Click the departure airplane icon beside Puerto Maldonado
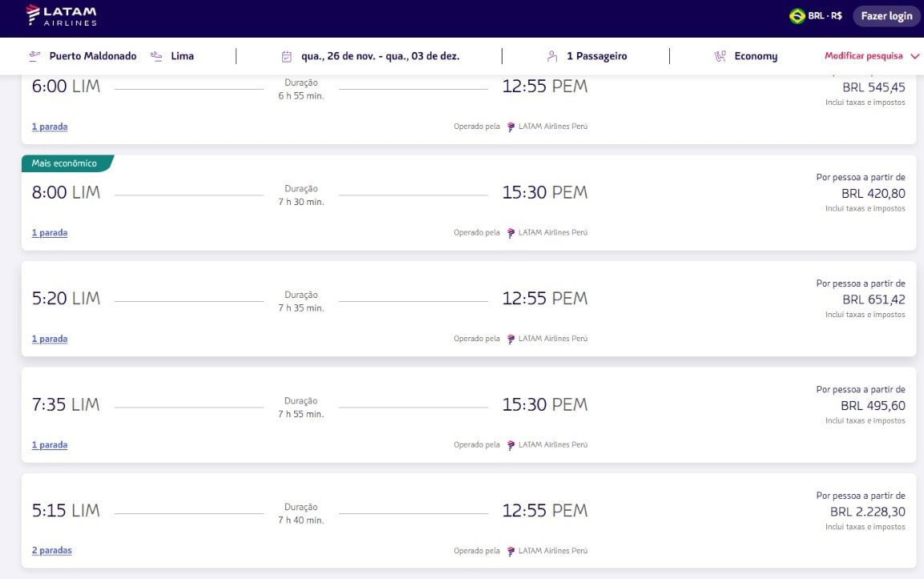This screenshot has height=579, width=924. click(34, 56)
